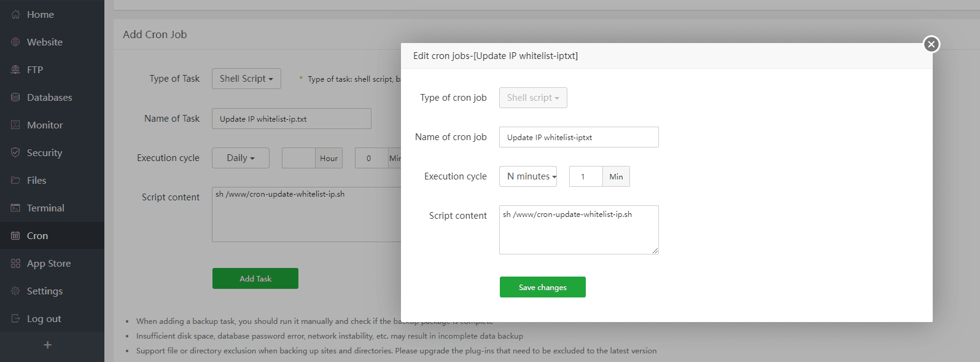Screen dimensions: 980x362
Task: Open the N minutes execution cycle dropdown
Action: (x=528, y=176)
